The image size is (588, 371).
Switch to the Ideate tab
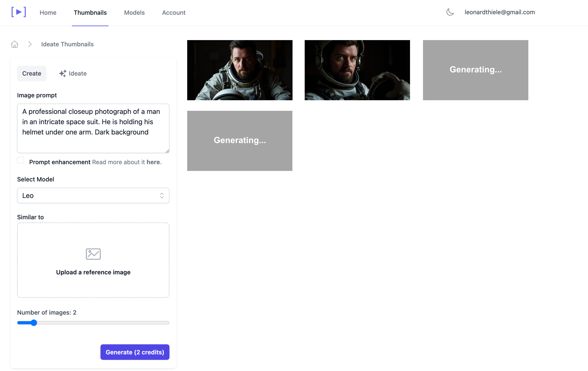73,73
